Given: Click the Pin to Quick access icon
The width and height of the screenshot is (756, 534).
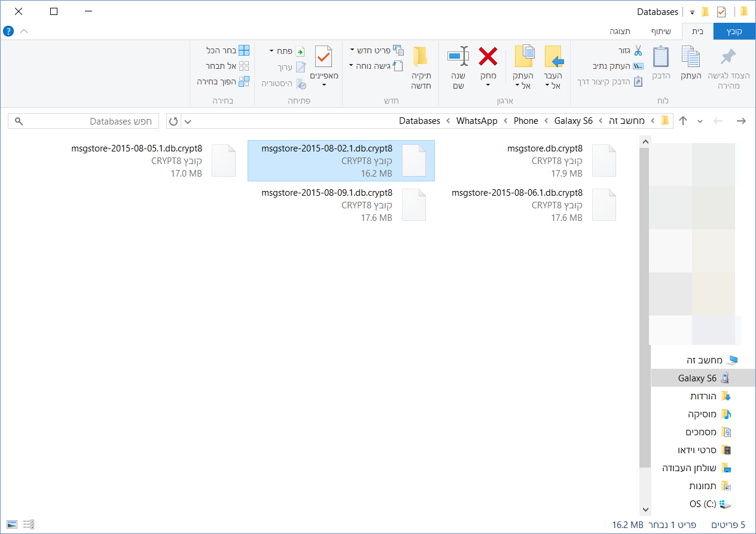Looking at the screenshot, I should pos(728,57).
